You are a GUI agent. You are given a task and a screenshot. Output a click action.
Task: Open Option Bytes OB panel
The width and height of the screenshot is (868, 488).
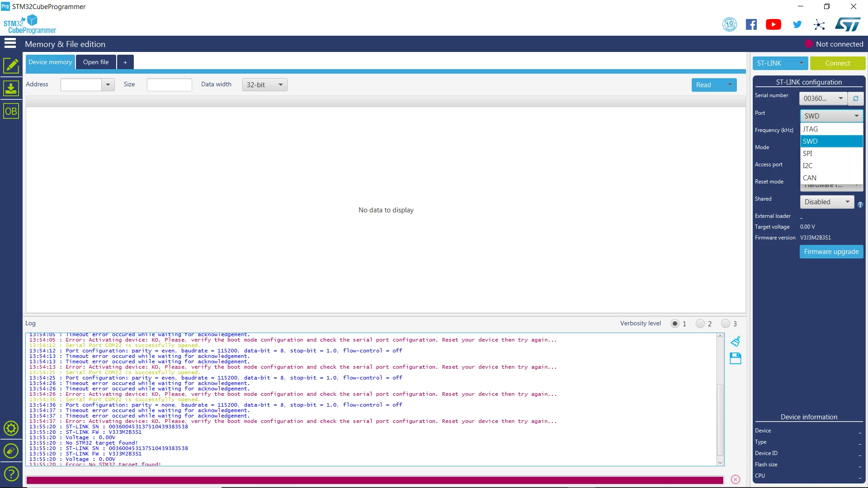[11, 111]
